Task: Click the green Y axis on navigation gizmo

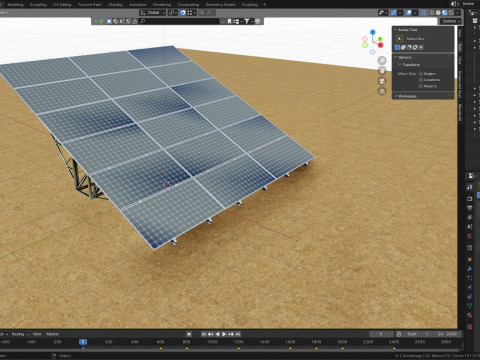Action: point(380,39)
